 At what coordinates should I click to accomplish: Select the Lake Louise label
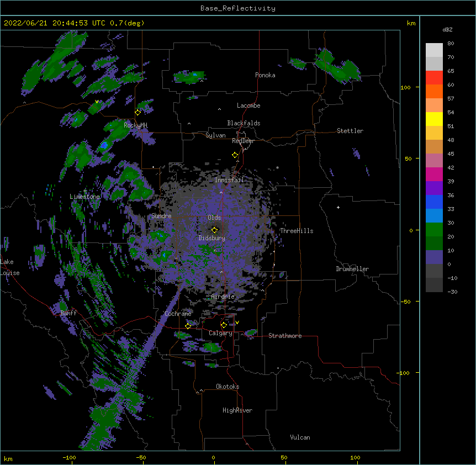(9, 267)
